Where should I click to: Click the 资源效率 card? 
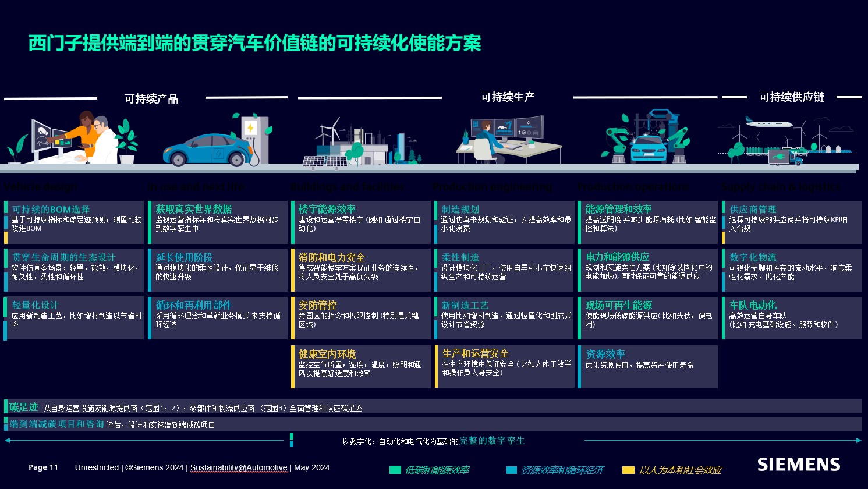pos(648,367)
